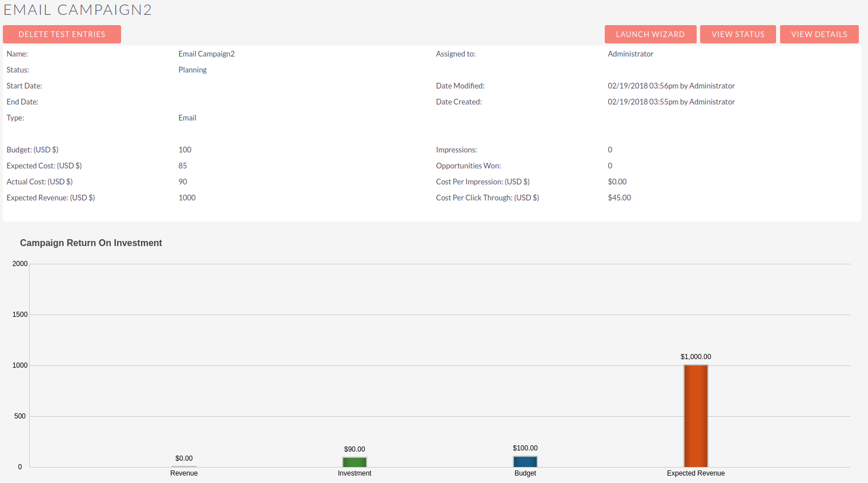Click the EMAIL CAMPAIGN2 page heading
868x483 pixels.
[x=78, y=10]
